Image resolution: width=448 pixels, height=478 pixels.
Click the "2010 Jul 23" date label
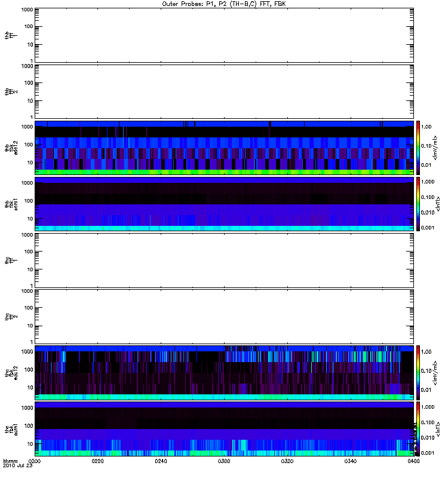tap(18, 466)
